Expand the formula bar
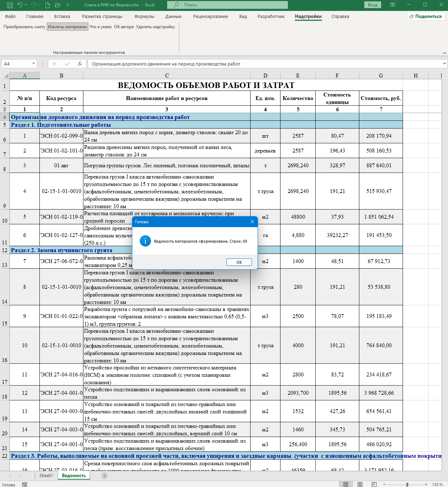 (444, 64)
